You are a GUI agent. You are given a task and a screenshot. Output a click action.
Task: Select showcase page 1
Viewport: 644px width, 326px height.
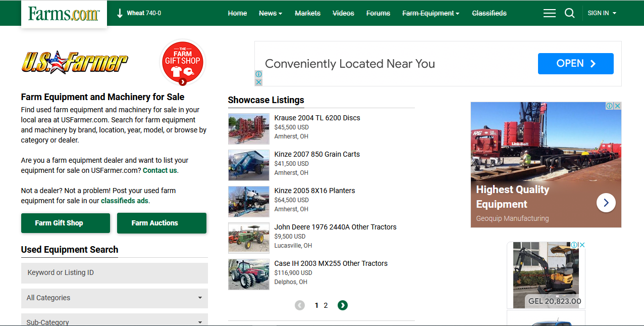pos(316,305)
